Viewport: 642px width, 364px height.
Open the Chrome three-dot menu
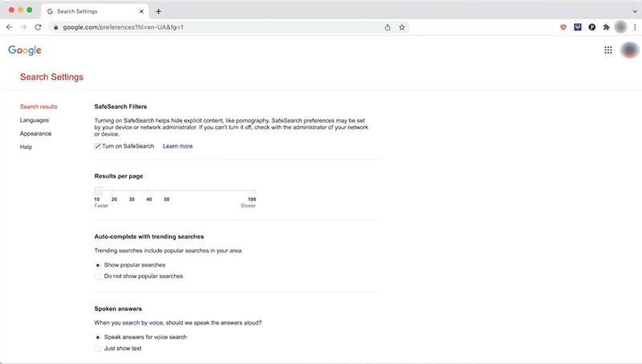[x=635, y=27]
